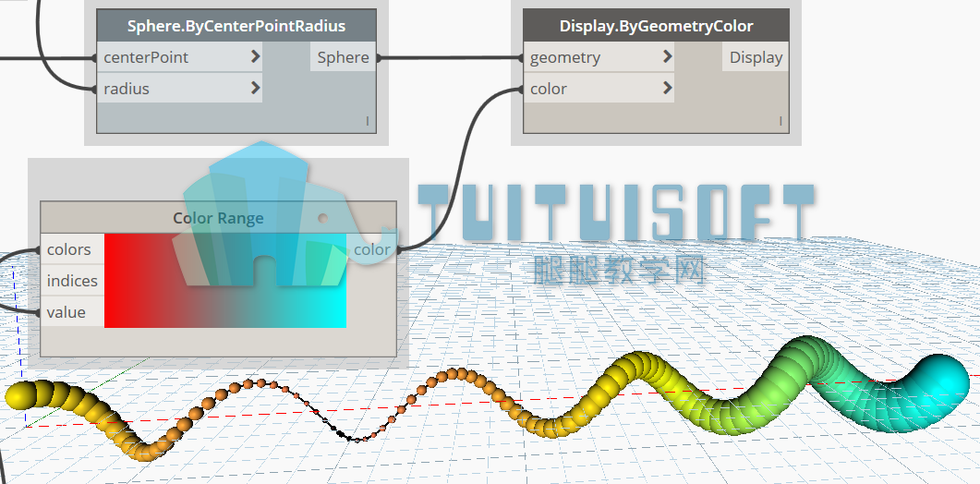The image size is (980, 484).
Task: Click the value input port
Action: click(72, 312)
